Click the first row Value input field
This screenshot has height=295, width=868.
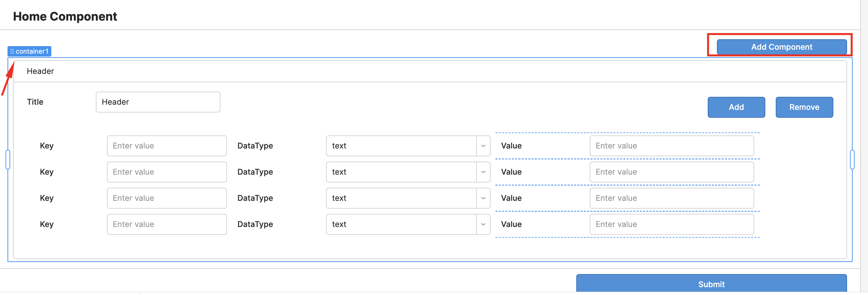point(671,146)
